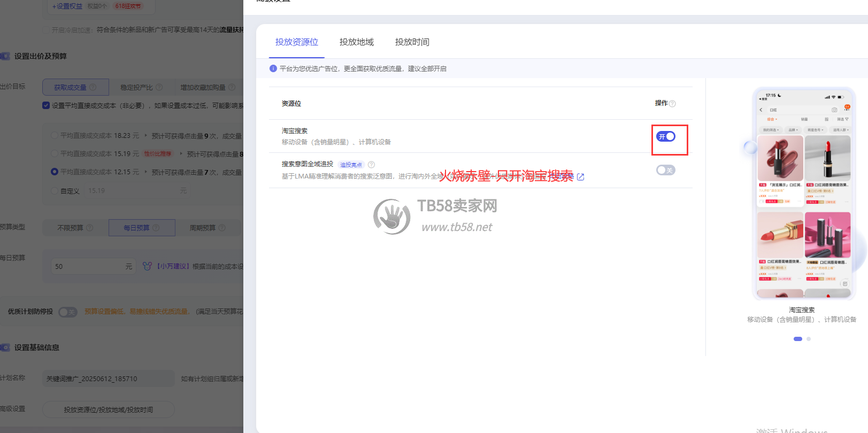
Task: Click the help icon next to 操作 header
Action: [x=672, y=104]
